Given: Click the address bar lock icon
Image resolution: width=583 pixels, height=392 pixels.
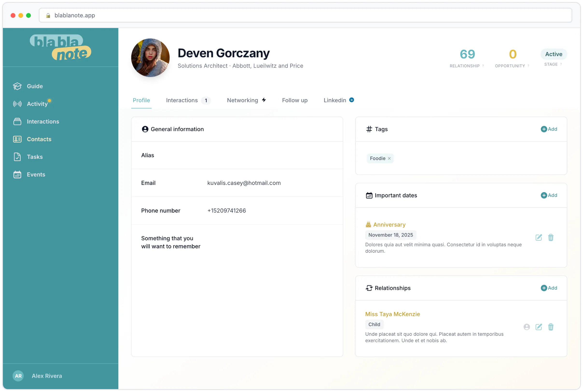Looking at the screenshot, I should [x=48, y=15].
